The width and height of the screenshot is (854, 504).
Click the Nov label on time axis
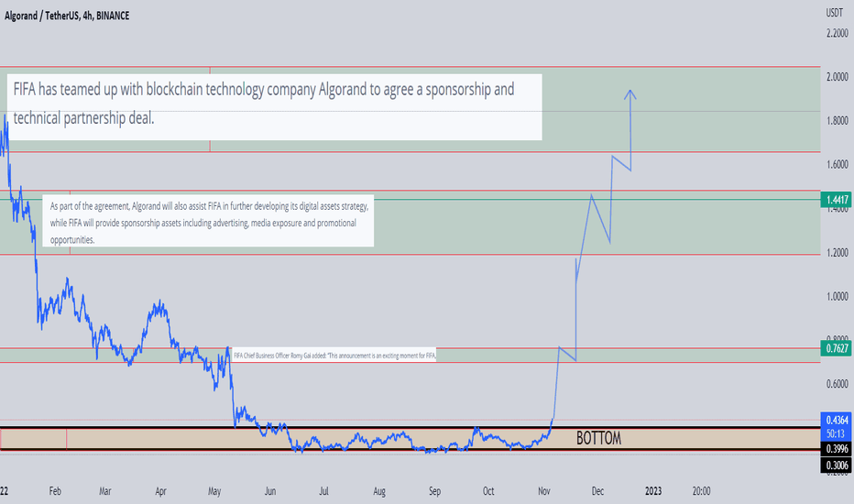tap(544, 491)
